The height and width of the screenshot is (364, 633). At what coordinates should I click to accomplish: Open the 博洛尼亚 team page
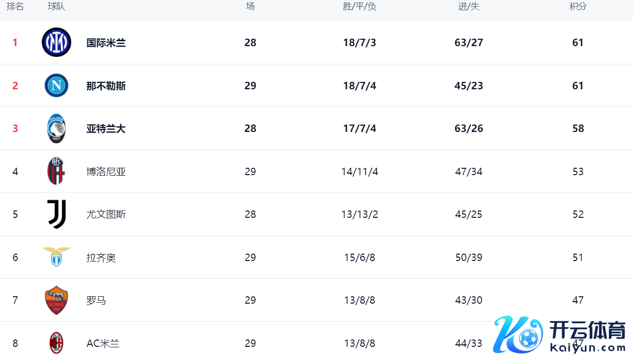(x=106, y=172)
